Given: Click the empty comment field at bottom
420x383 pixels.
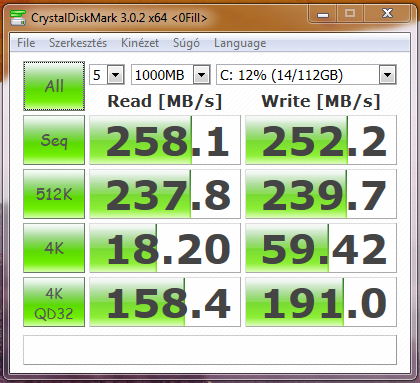Looking at the screenshot, I should coord(210,350).
